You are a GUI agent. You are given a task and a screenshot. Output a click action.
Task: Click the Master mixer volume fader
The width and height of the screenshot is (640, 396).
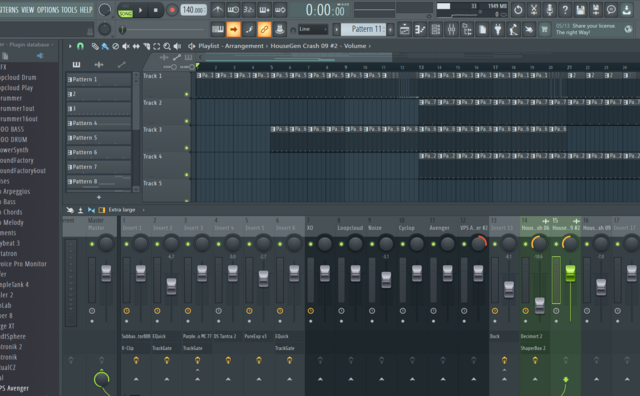[106, 273]
